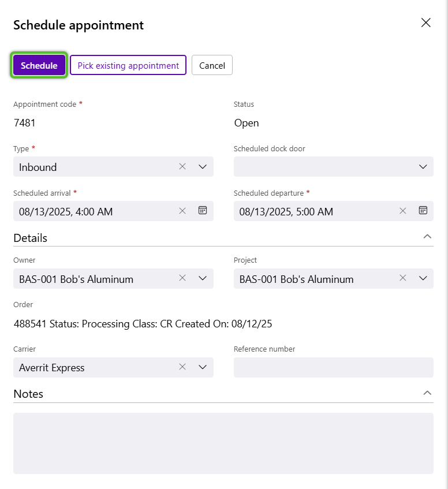Focus the Reference number field

(x=334, y=367)
